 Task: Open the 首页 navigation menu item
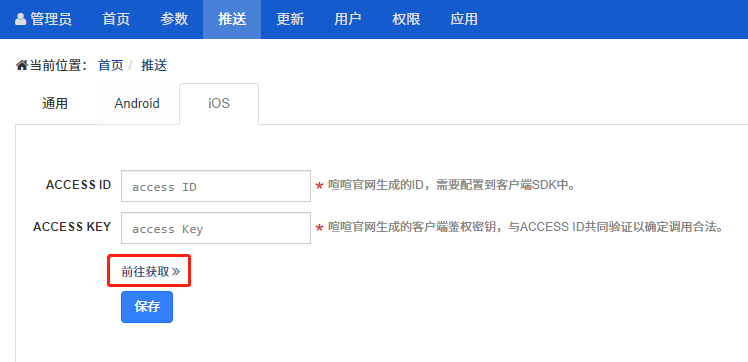[116, 19]
